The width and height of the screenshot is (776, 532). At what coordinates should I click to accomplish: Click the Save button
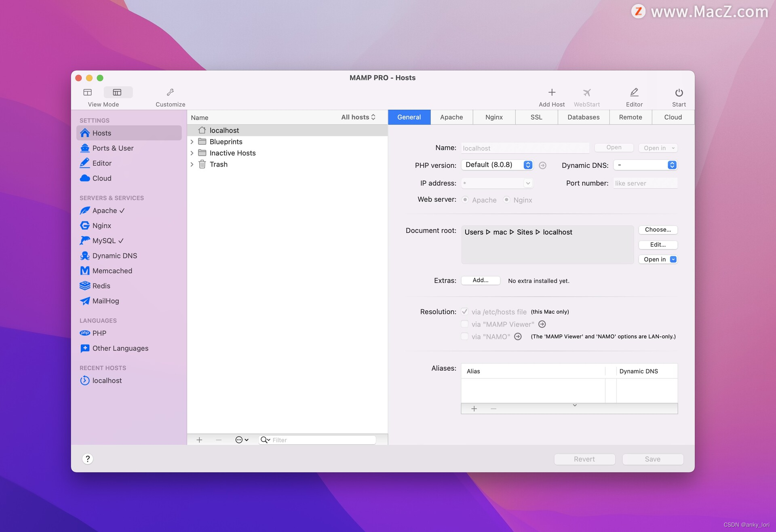(x=652, y=459)
